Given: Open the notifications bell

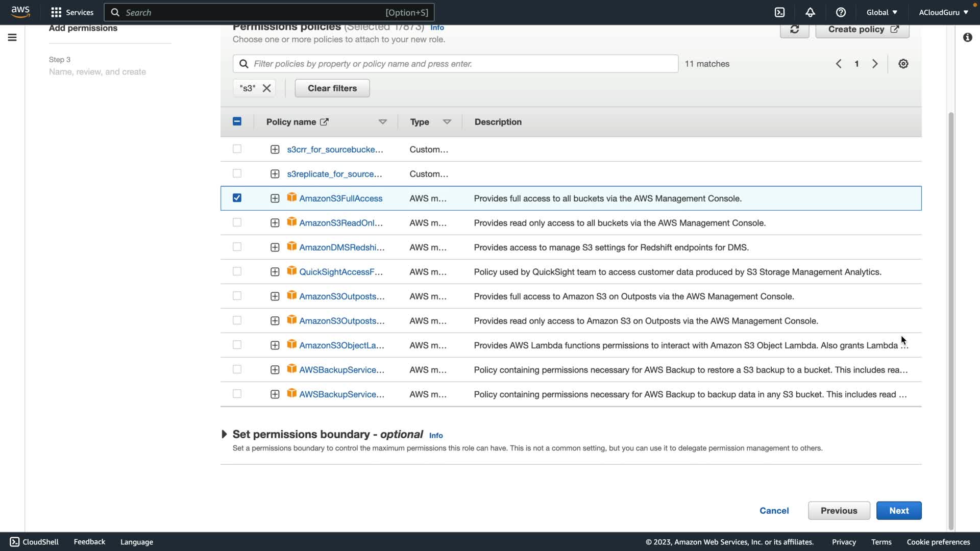Looking at the screenshot, I should (810, 12).
